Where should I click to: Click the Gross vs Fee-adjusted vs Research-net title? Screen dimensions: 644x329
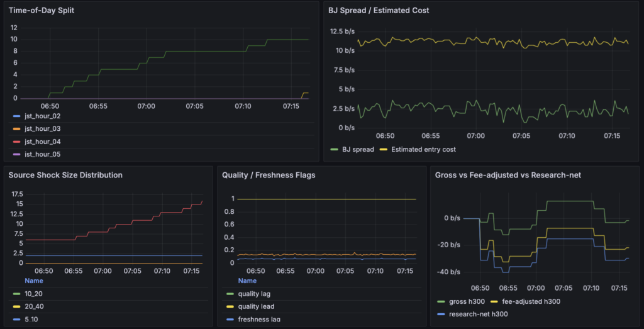508,175
